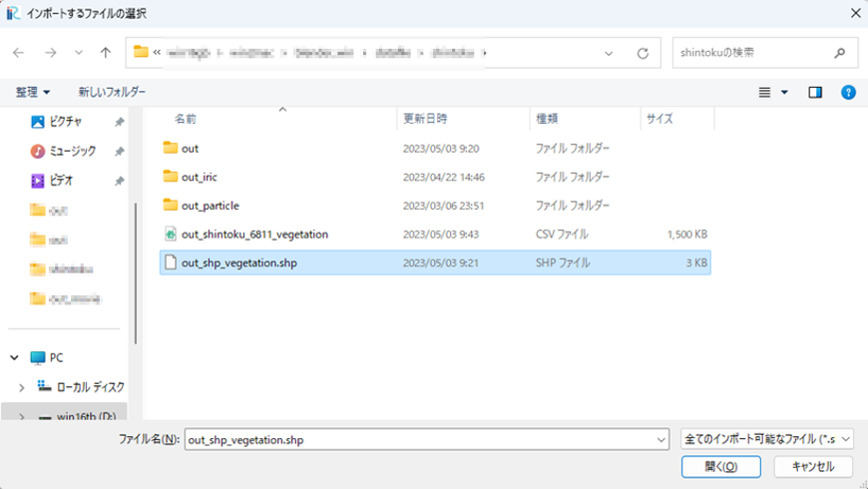The height and width of the screenshot is (489, 868).
Task: Go forward in folder history
Action: point(50,53)
